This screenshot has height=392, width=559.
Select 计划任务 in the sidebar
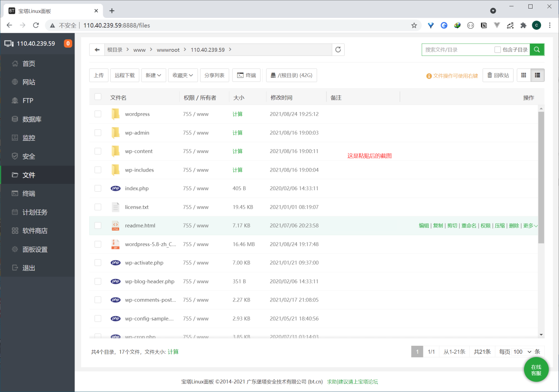[x=37, y=212]
